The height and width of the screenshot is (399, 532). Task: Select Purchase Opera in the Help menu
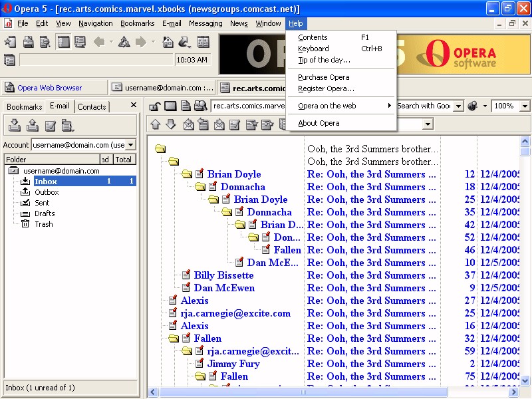[x=341, y=77]
